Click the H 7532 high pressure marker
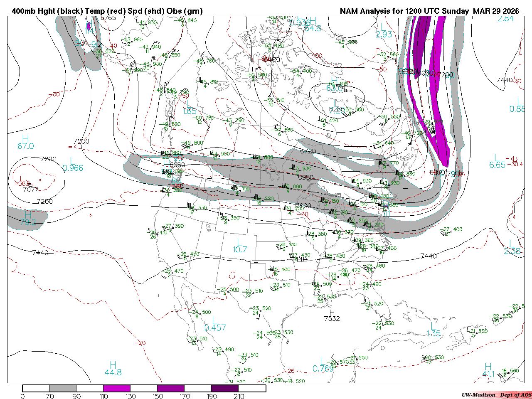 (332, 315)
